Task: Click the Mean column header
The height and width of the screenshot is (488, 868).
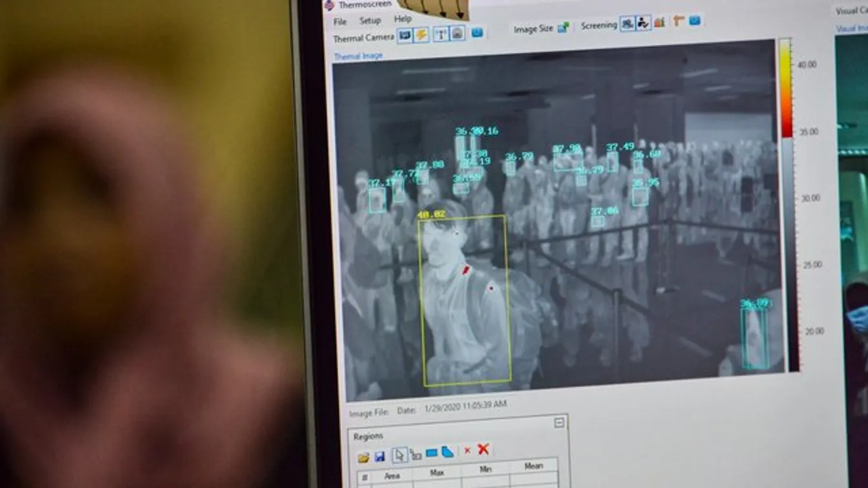Action: click(x=534, y=466)
